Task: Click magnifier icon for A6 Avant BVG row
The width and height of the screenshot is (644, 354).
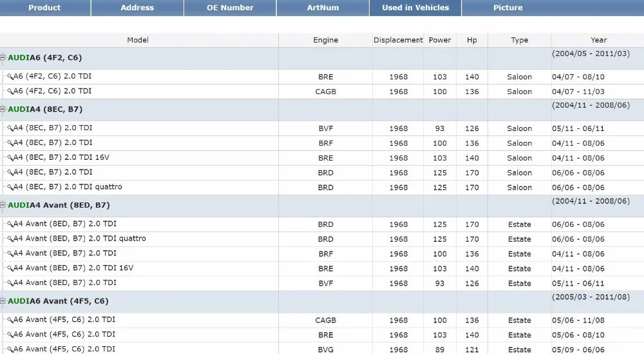Action: tap(10, 349)
